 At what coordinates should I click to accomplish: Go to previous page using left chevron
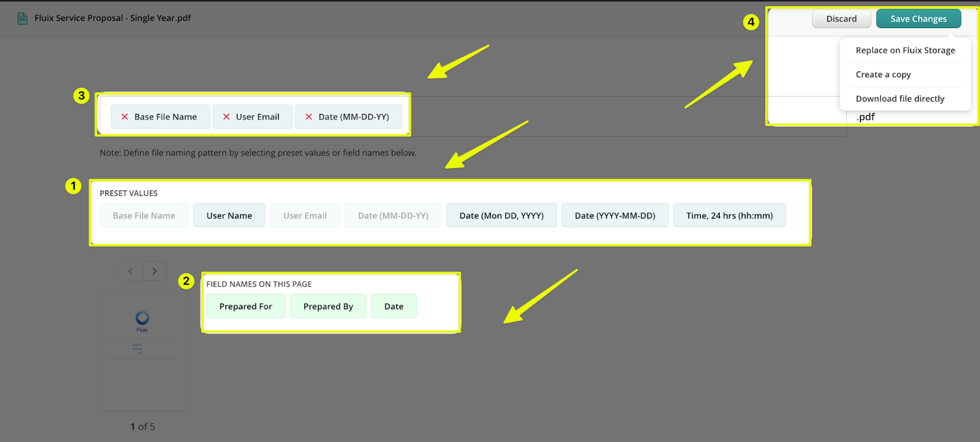click(x=130, y=271)
